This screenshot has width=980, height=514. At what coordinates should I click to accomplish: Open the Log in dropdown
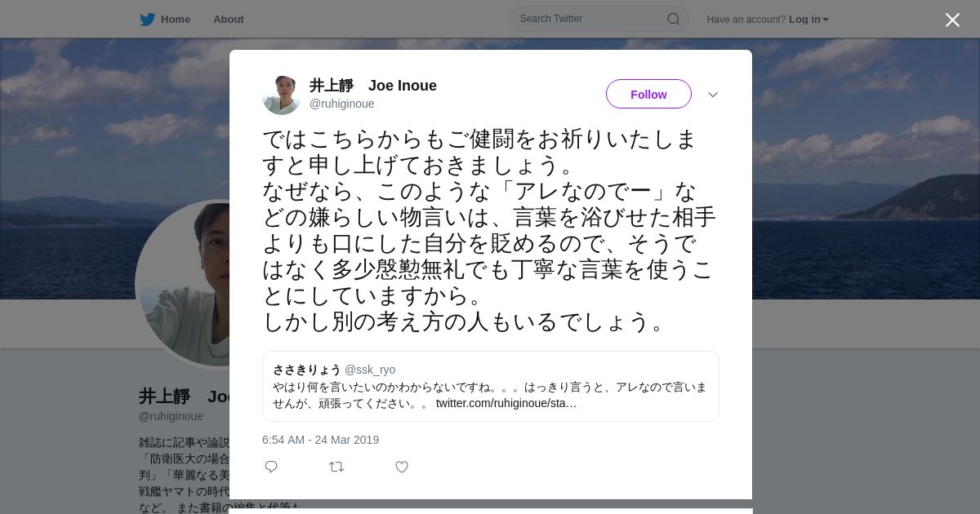(x=808, y=19)
